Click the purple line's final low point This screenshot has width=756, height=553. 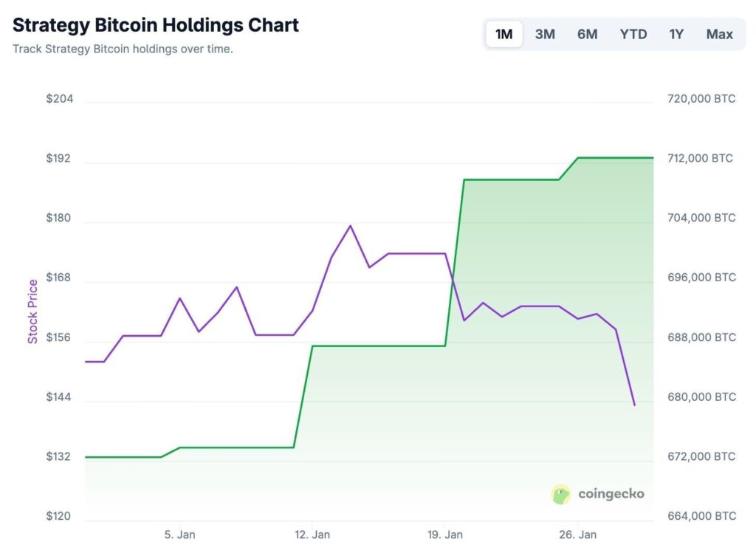(x=634, y=405)
